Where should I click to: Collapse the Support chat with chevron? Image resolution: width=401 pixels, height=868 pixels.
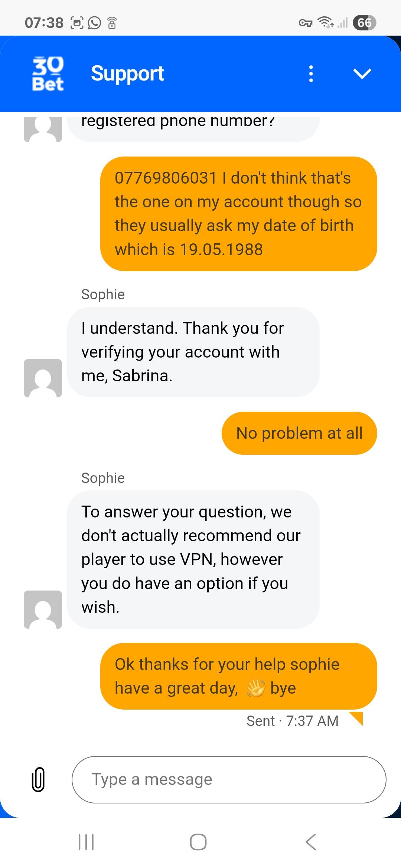coord(362,73)
